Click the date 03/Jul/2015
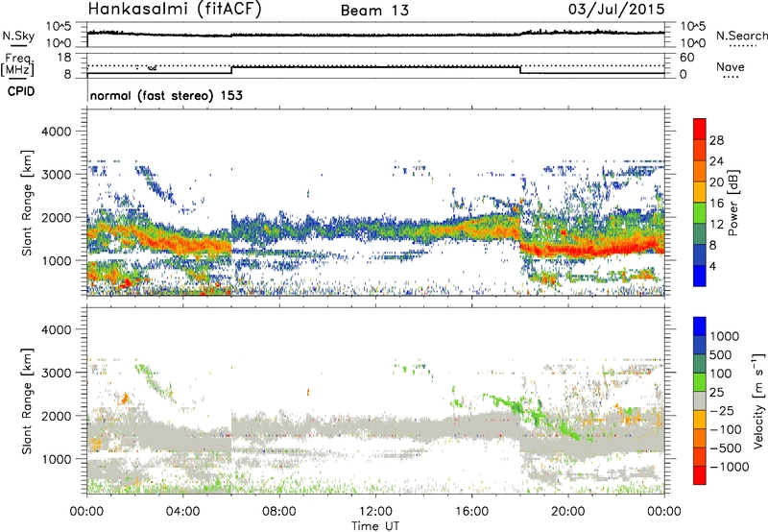 click(616, 9)
